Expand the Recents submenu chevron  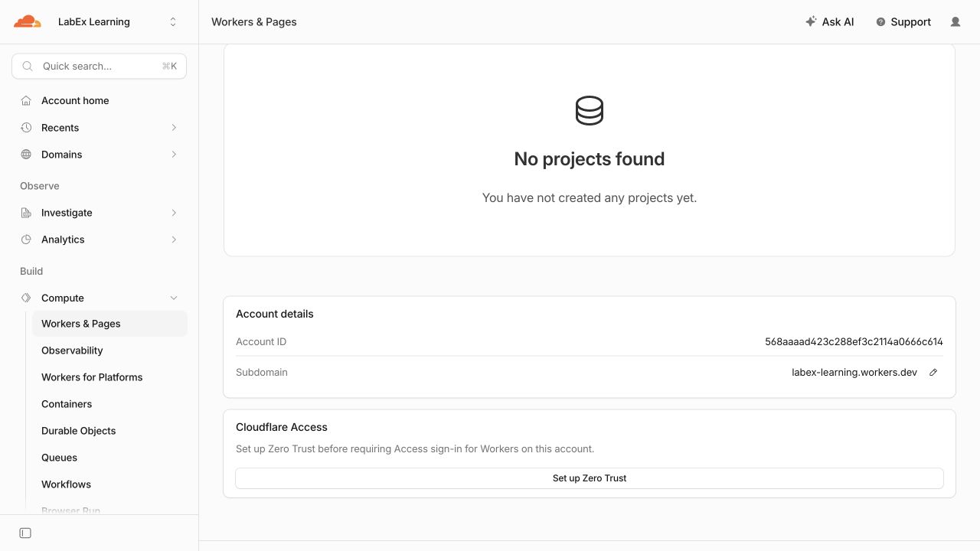[174, 128]
